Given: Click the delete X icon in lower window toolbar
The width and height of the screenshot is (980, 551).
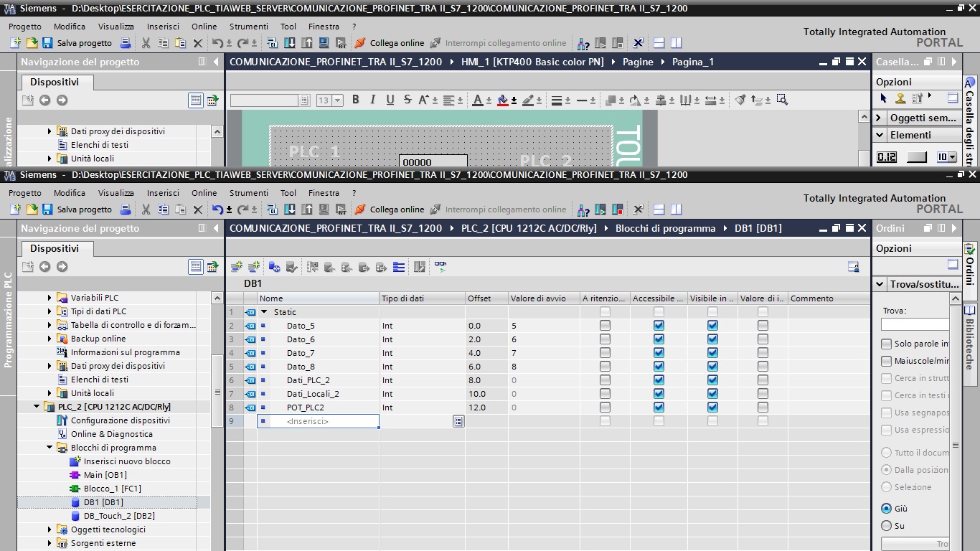Looking at the screenshot, I should [198, 209].
